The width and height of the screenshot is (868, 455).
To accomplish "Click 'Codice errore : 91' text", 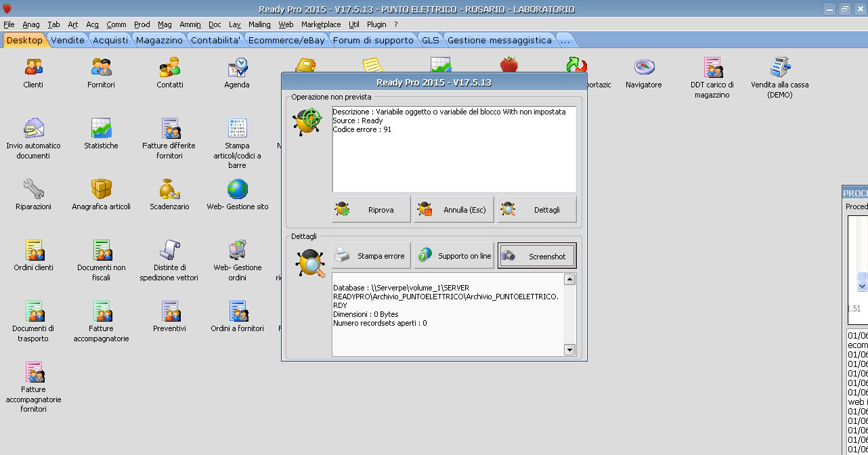I will click(362, 129).
